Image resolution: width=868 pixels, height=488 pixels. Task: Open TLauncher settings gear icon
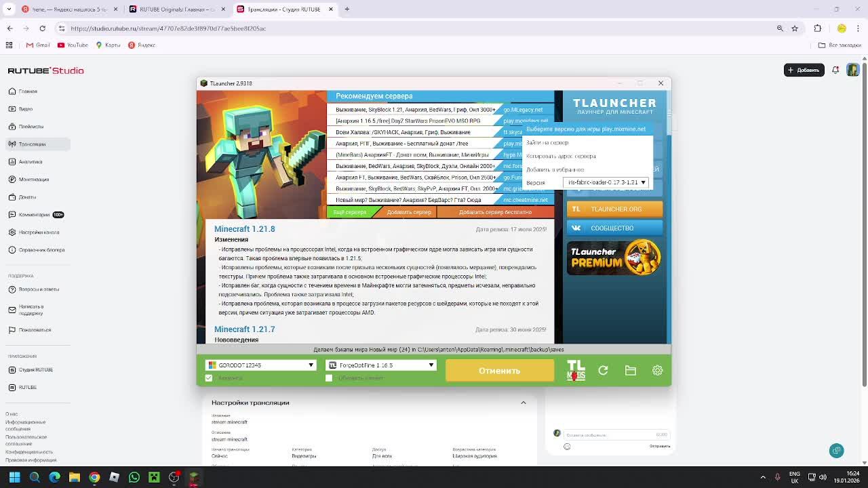[657, 371]
